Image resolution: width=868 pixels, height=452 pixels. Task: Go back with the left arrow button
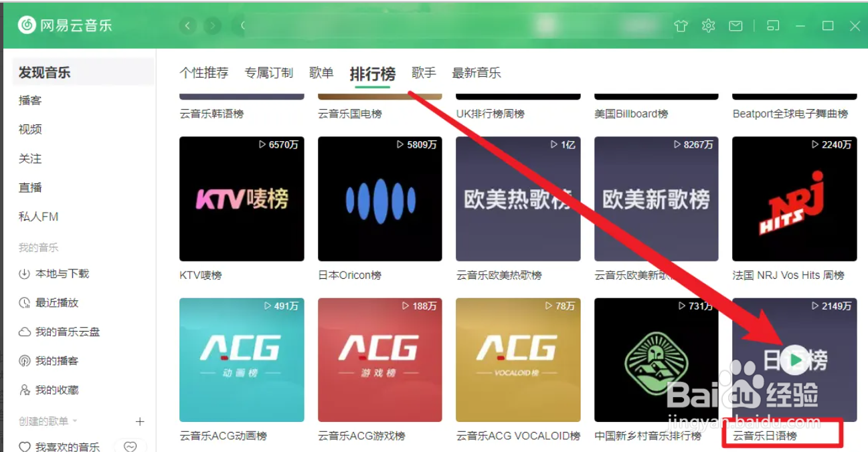click(x=188, y=26)
